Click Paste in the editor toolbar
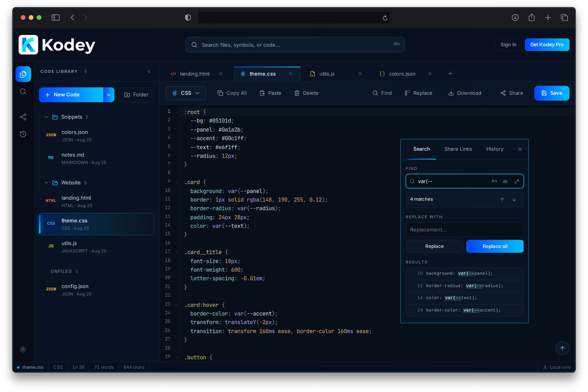Screen dimensions: 588x392 [270, 93]
